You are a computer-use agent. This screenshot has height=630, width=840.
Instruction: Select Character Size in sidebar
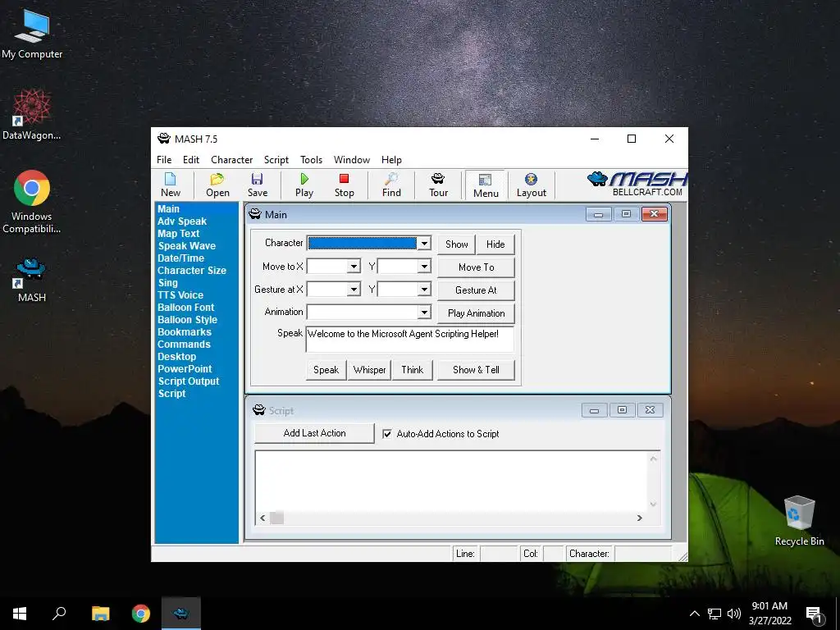(x=192, y=271)
